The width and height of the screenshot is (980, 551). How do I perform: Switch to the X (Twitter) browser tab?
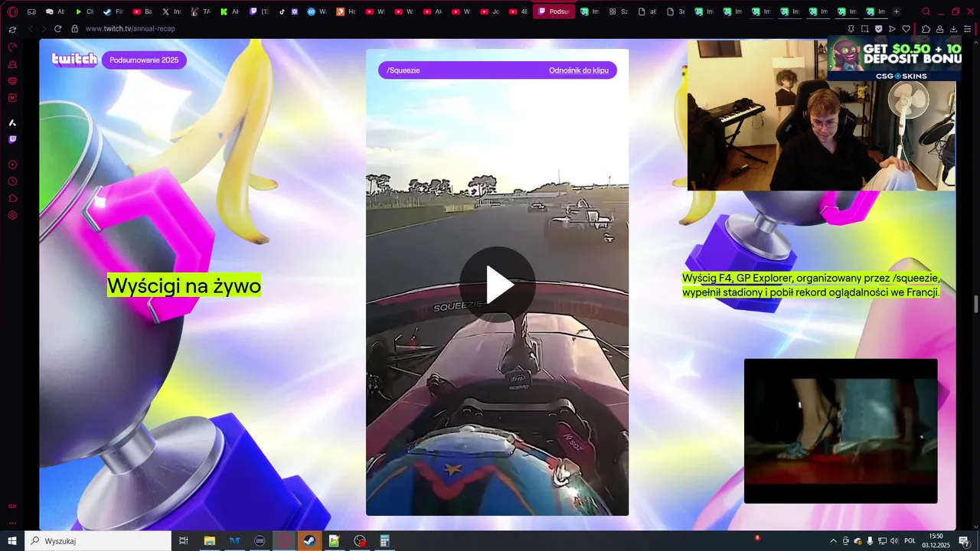(x=171, y=11)
